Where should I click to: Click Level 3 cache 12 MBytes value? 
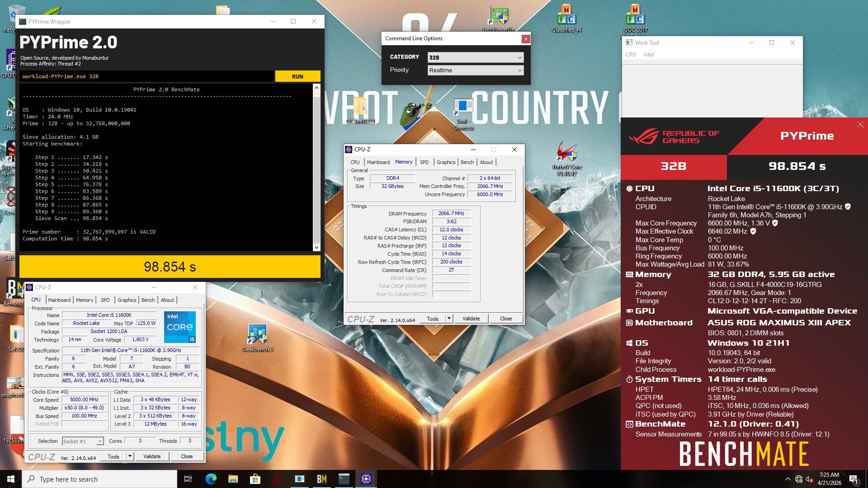point(156,424)
